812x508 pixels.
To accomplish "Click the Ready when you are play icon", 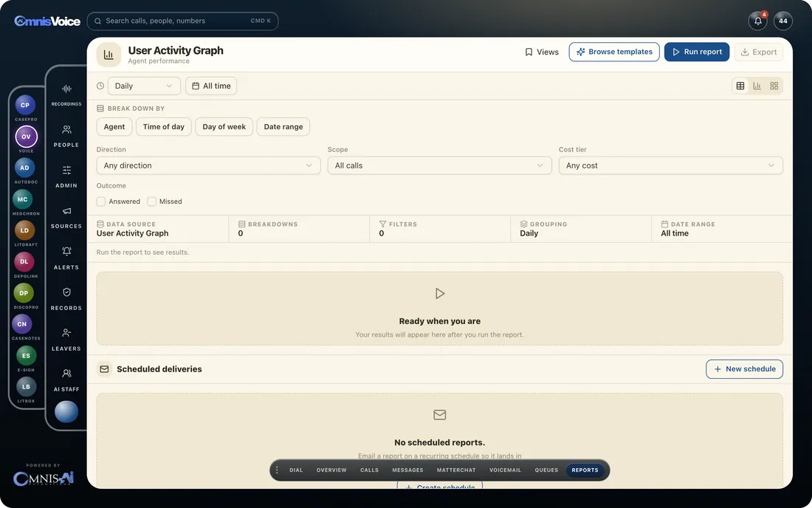I will 440,294.
